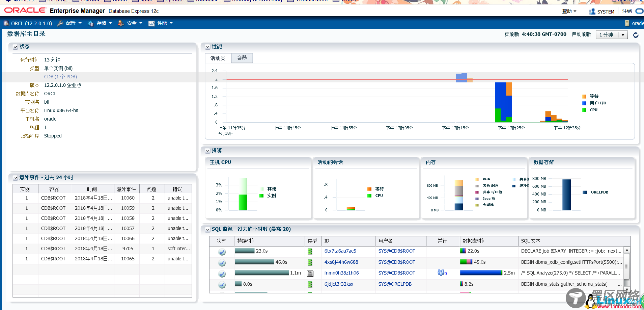Click the SYS@ORCLPDB user link
The width and height of the screenshot is (644, 310).
tap(395, 284)
